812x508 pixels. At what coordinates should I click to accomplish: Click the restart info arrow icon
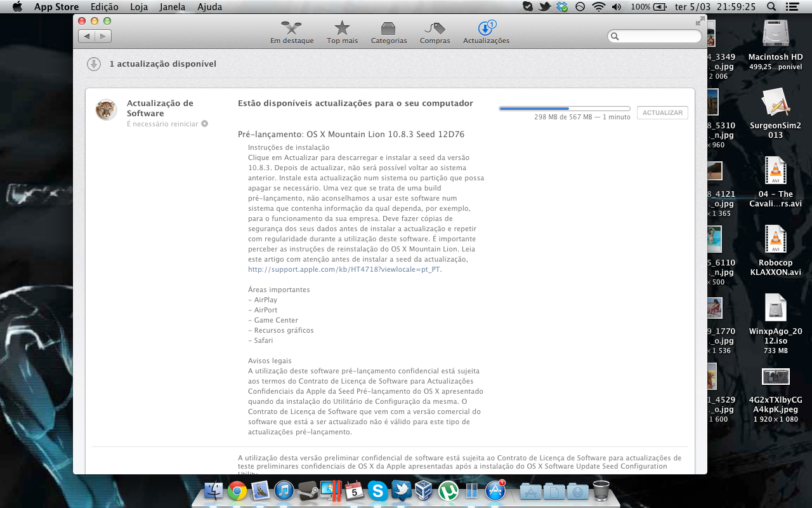pyautogui.click(x=205, y=124)
